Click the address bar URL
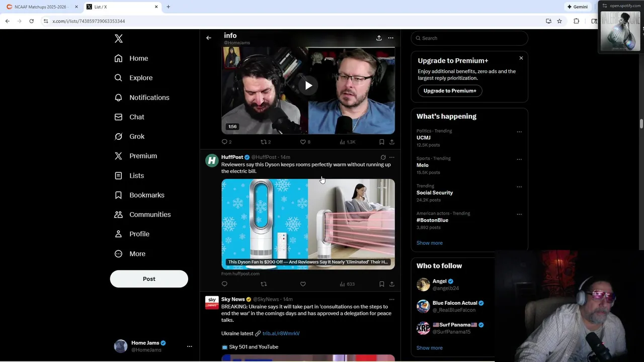Screen dimensions: 644x362 89,21
